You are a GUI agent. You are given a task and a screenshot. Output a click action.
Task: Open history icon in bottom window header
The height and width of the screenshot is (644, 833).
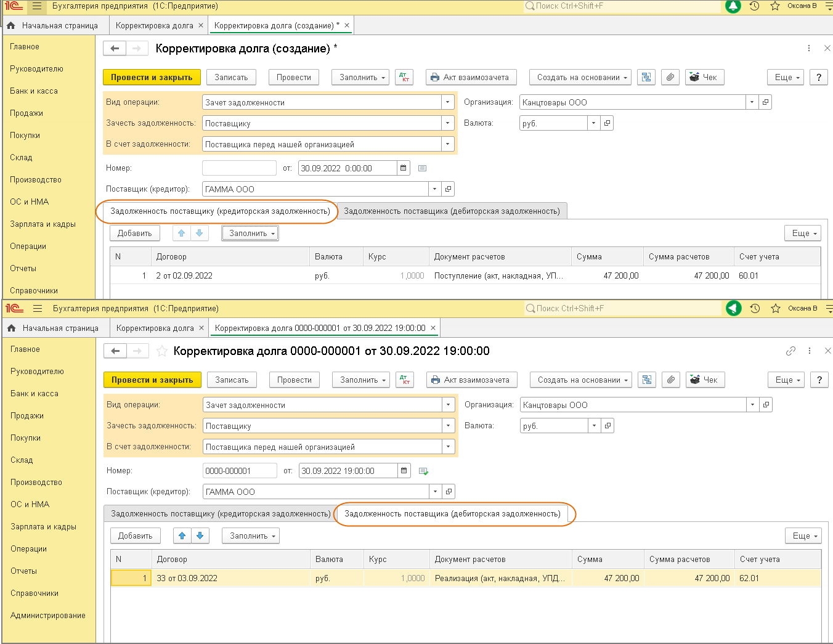(755, 309)
